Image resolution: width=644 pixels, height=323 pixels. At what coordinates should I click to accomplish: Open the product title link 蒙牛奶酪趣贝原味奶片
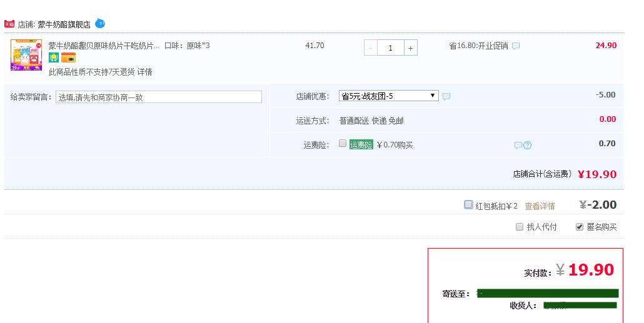pyautogui.click(x=104, y=46)
